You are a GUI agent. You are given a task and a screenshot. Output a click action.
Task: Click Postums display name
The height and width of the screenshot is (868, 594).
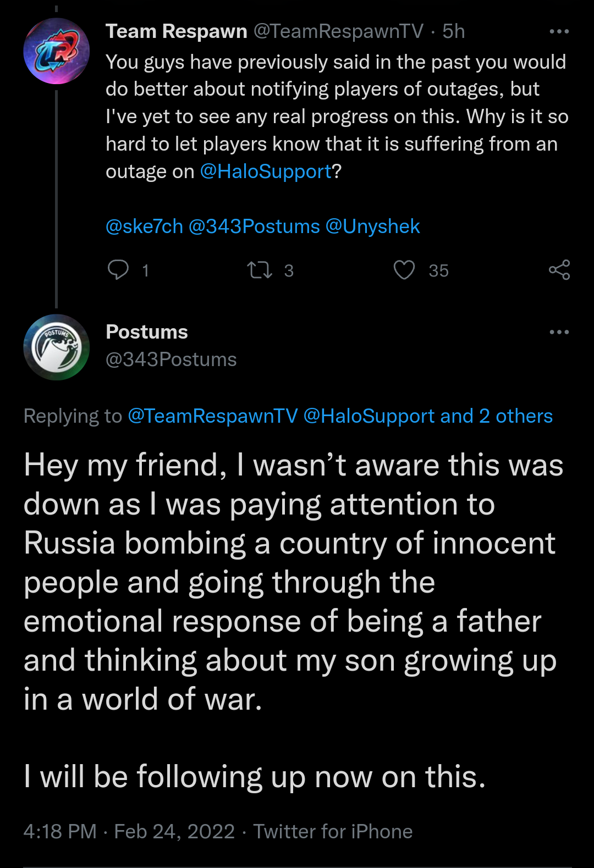[147, 332]
